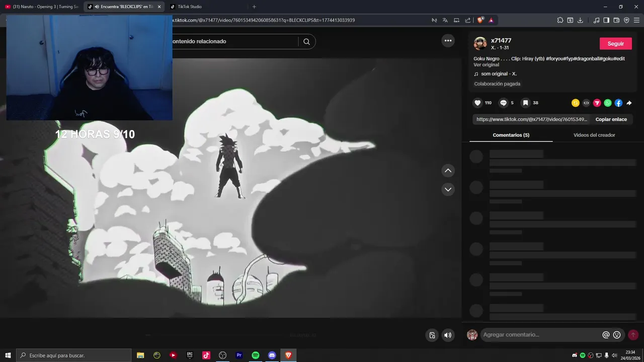Get the embed code icon

coord(586,103)
